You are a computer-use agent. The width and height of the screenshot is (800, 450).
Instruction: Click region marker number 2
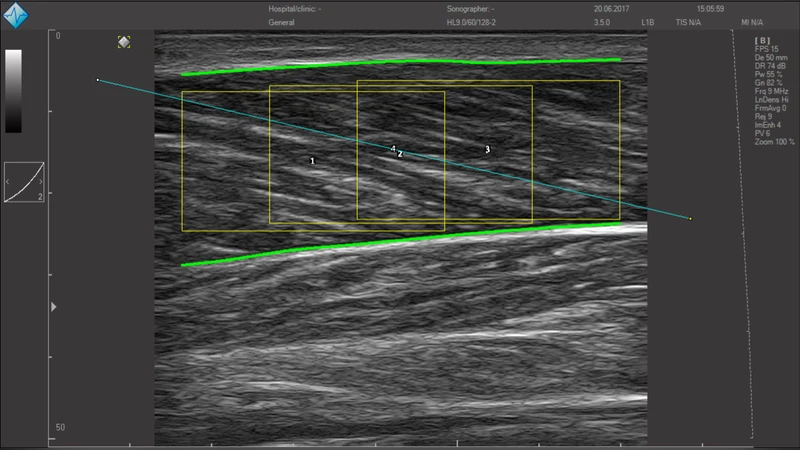400,155
